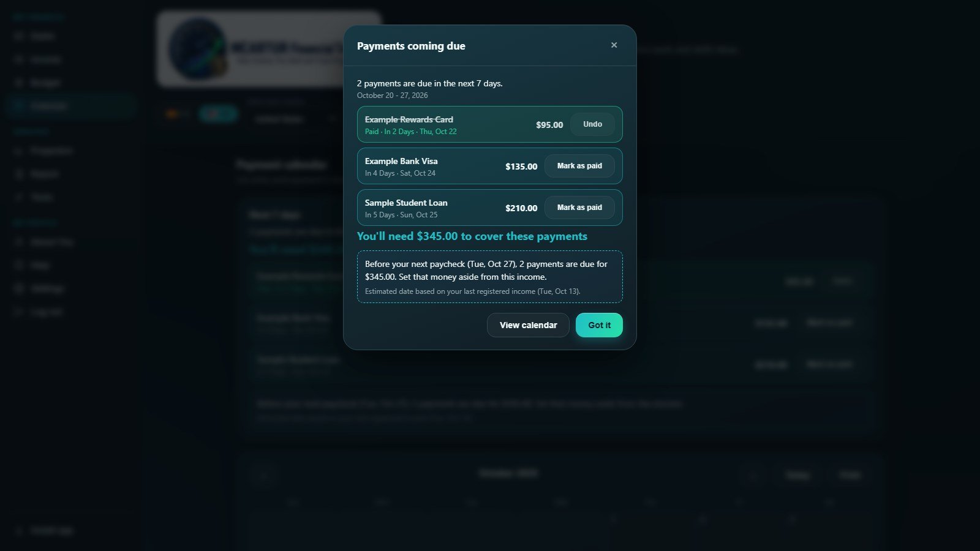Select the Example Rewards Card name
Image resolution: width=980 pixels, height=551 pixels.
(x=409, y=119)
